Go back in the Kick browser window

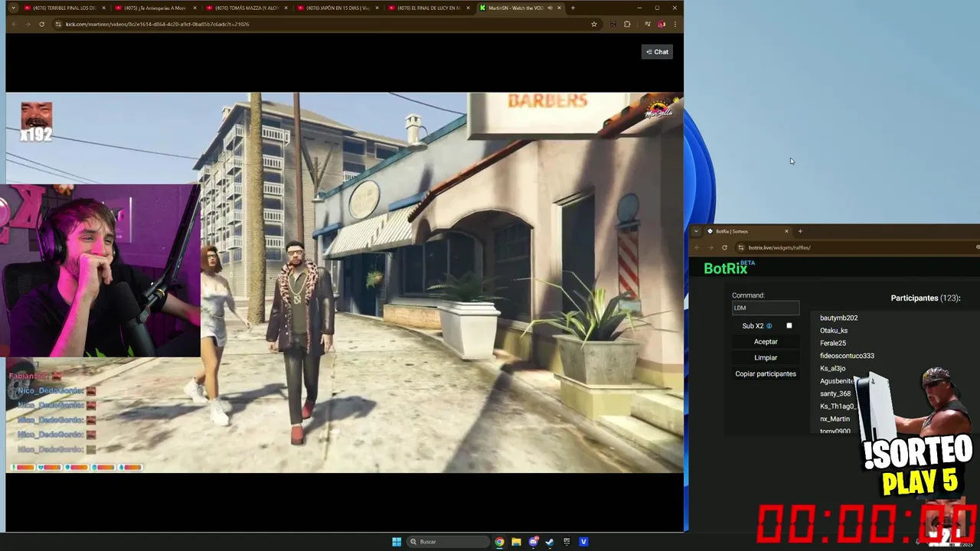14,24
